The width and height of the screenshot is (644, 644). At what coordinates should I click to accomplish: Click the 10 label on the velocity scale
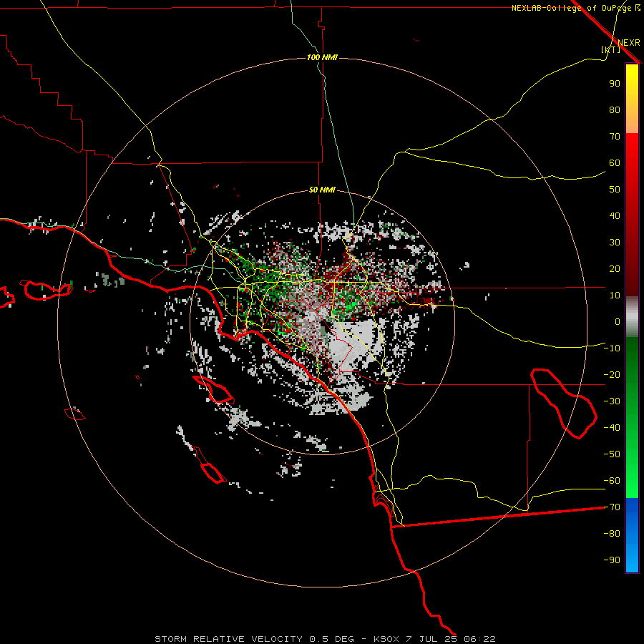coord(615,296)
